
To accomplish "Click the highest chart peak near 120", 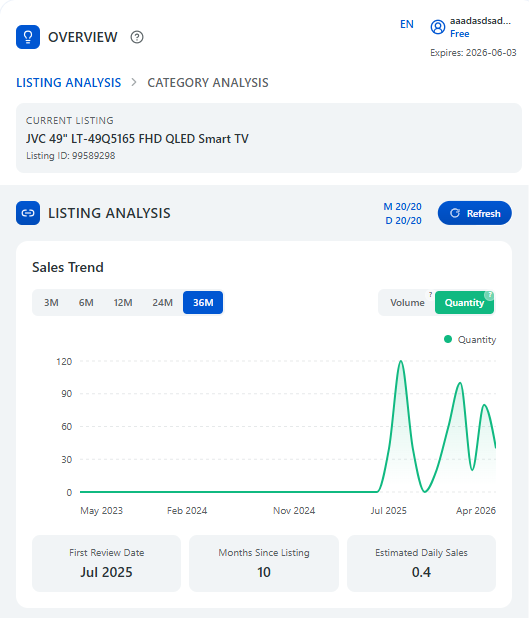I will [400, 361].
